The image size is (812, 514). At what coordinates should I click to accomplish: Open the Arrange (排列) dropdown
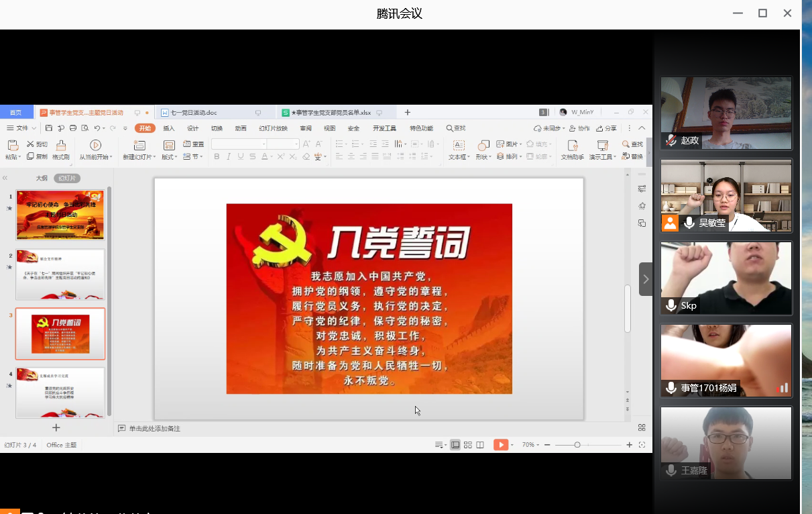click(x=509, y=156)
